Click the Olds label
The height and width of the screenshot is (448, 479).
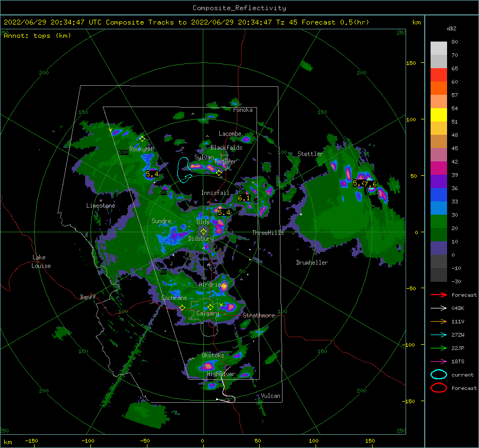pyautogui.click(x=203, y=222)
